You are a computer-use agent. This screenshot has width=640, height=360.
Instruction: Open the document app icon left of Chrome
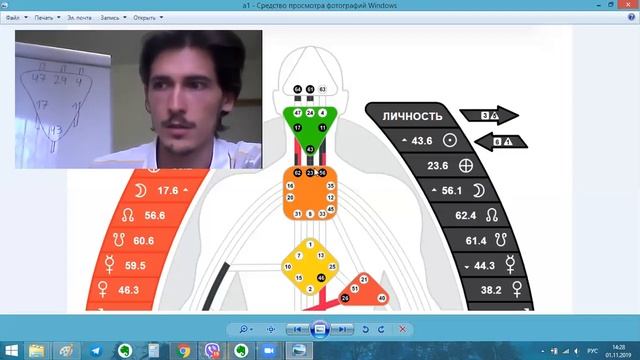[x=153, y=351]
